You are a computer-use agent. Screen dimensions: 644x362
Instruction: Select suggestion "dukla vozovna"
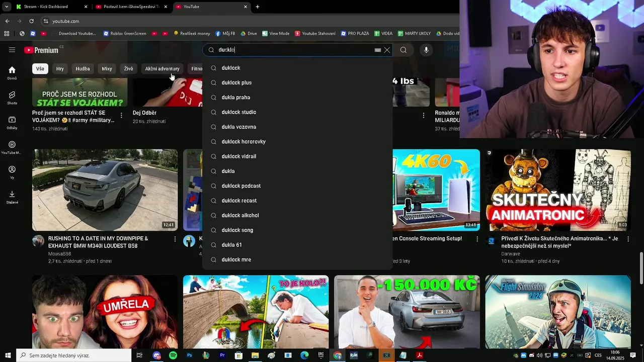(297, 127)
